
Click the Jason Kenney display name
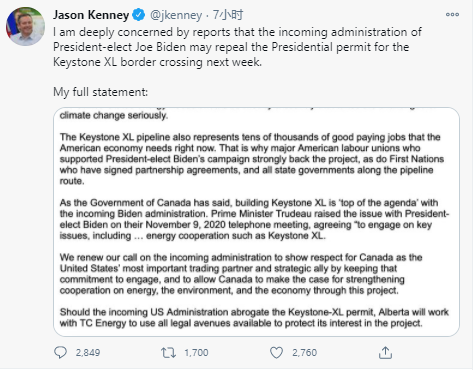(x=91, y=15)
